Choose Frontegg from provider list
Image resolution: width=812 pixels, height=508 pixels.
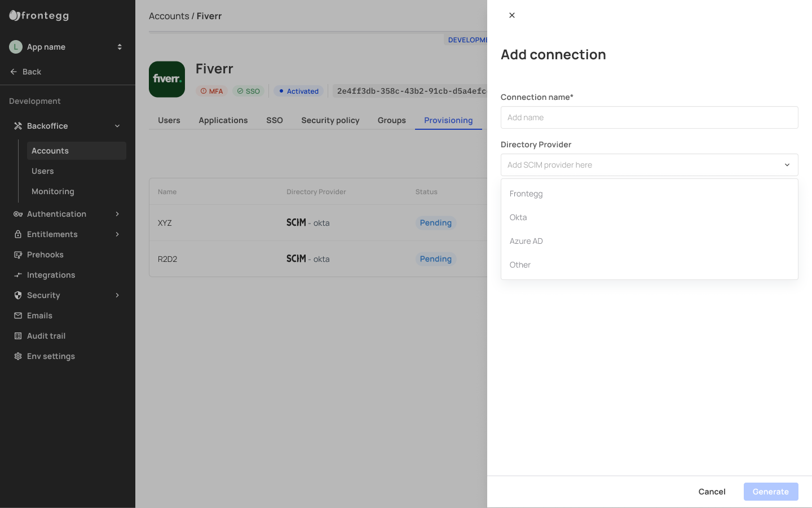650,194
